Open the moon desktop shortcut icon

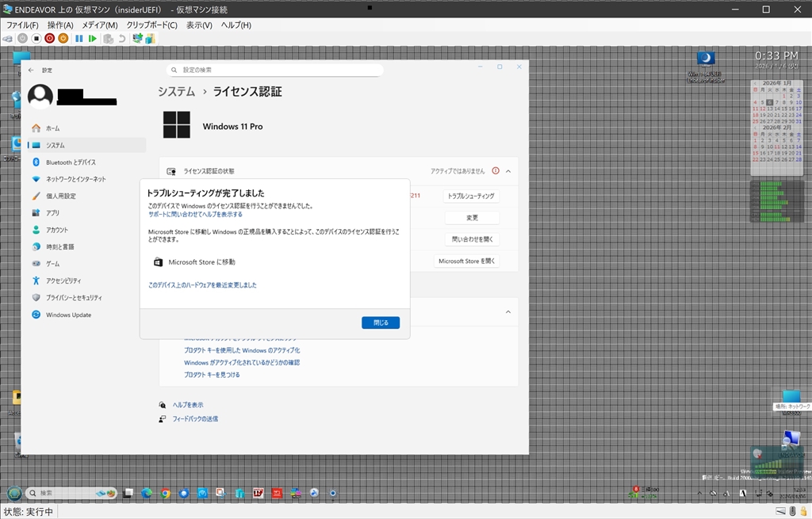coord(706,59)
